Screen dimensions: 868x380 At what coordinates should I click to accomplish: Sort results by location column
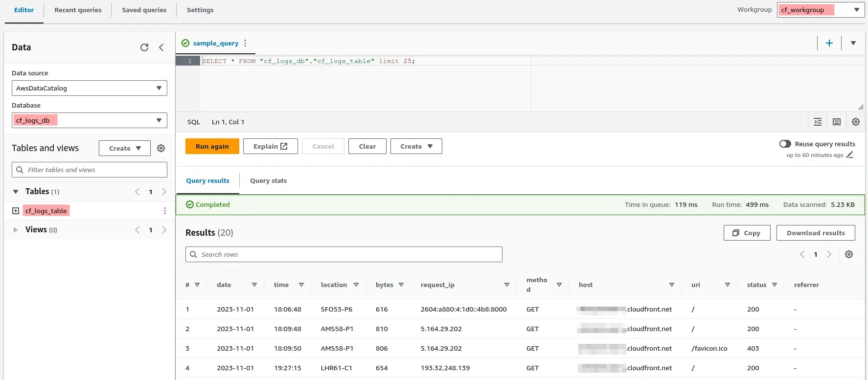click(x=356, y=285)
